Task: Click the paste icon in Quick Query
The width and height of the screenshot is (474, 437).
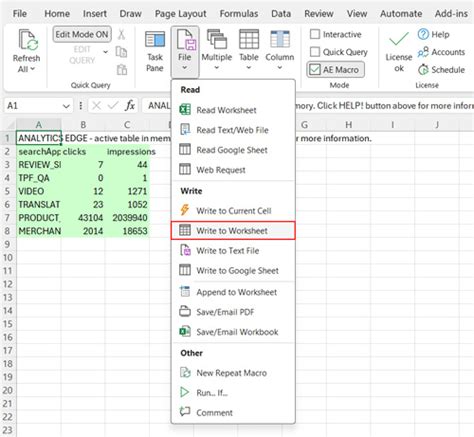Action: coord(122,70)
